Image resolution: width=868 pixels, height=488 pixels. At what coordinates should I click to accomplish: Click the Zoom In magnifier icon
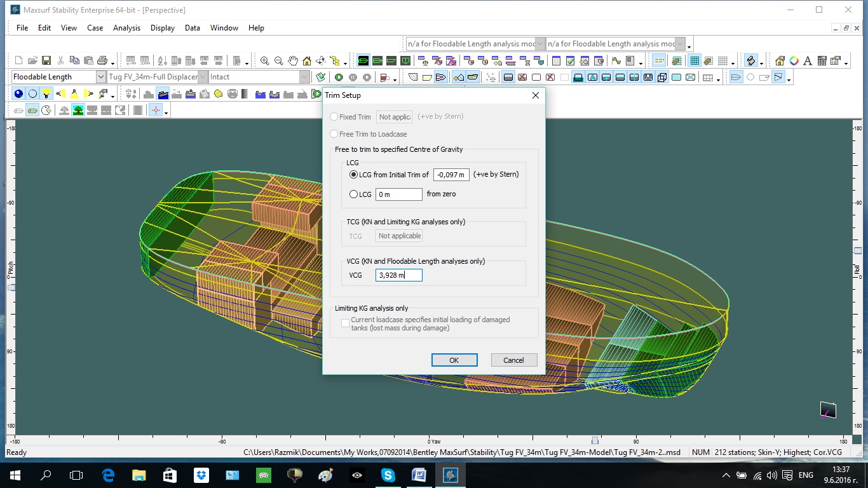click(265, 61)
